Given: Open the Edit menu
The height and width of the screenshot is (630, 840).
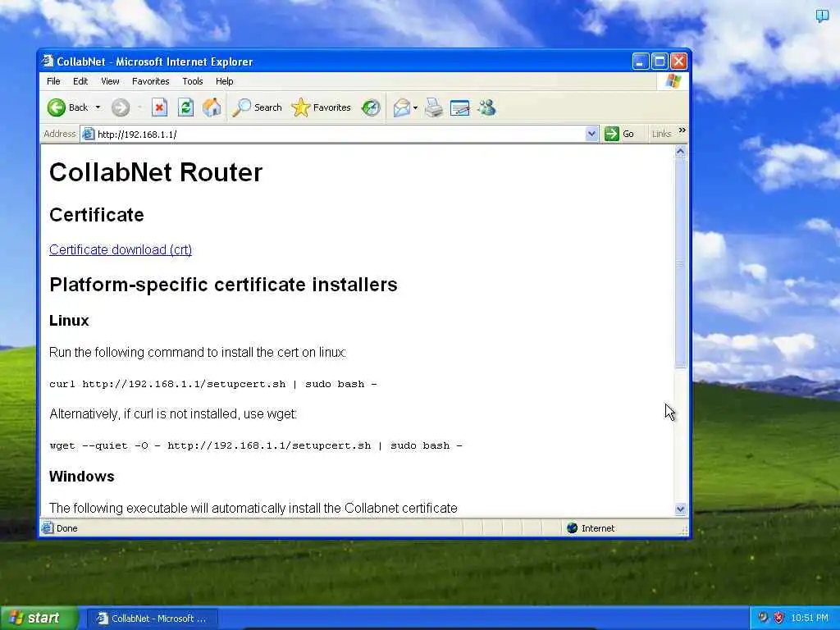Looking at the screenshot, I should [x=80, y=81].
